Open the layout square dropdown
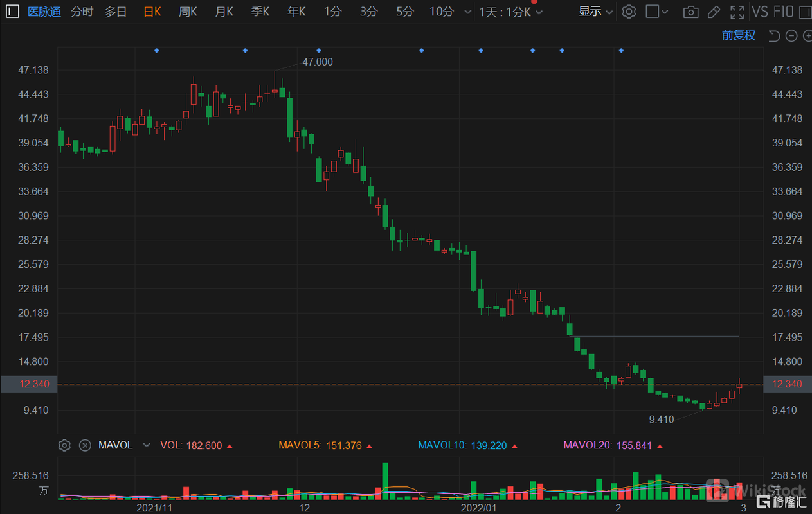 pos(656,12)
